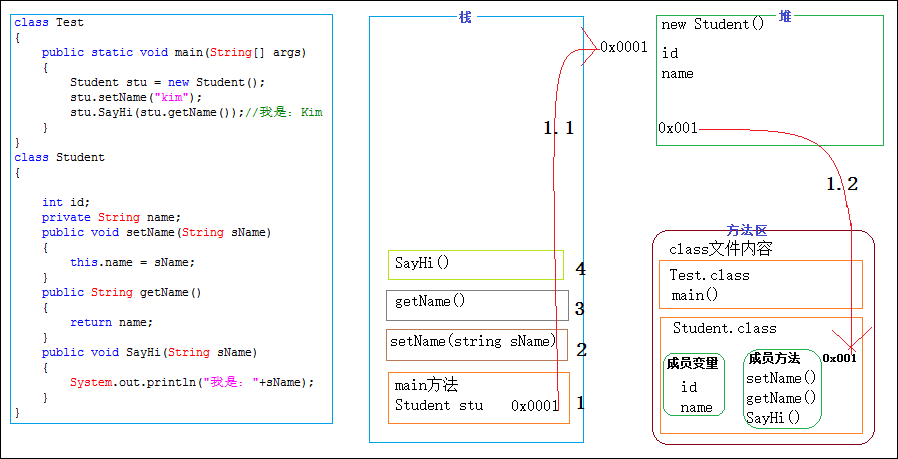Click 'SayHi()' under 成员方法
The width and height of the screenshot is (898, 459).
773,418
